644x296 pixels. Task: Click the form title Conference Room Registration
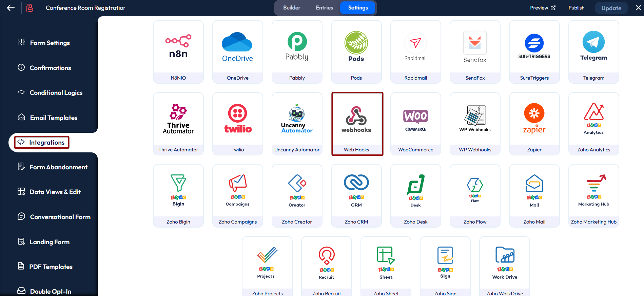point(85,8)
